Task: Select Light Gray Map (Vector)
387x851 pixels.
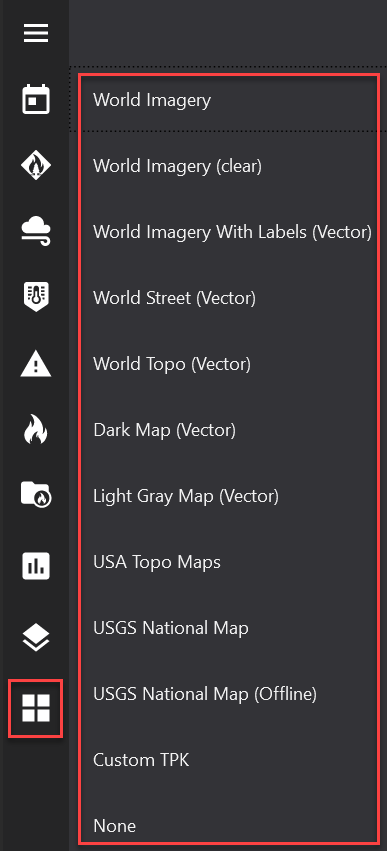Action: click(x=186, y=496)
